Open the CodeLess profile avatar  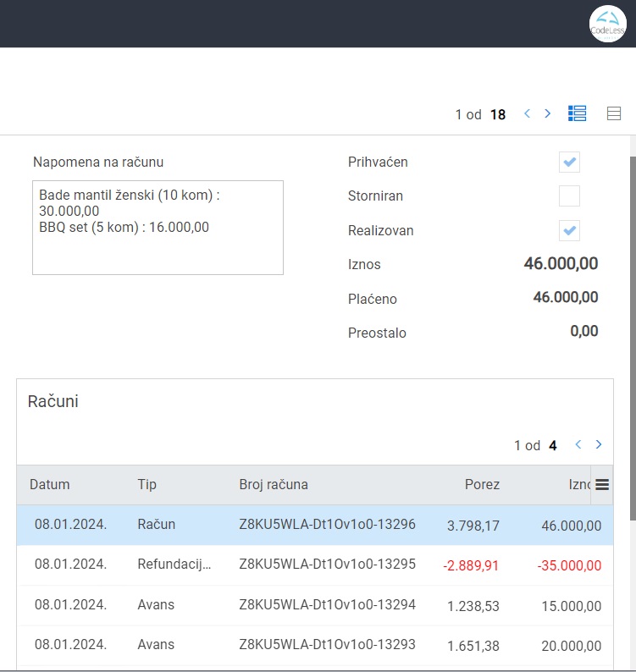point(608,24)
